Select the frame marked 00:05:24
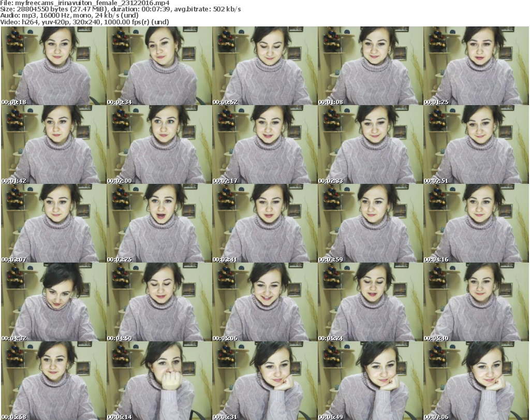The height and width of the screenshot is (420, 530). point(370,302)
